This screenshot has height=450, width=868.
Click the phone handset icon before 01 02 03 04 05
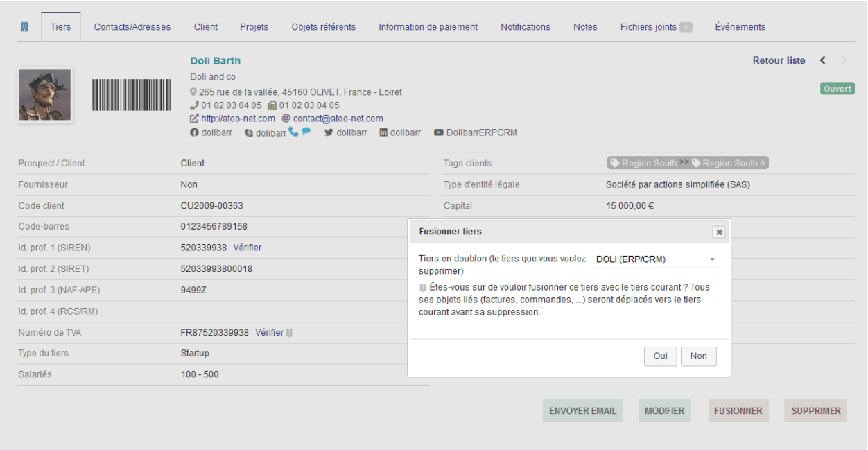(x=195, y=105)
